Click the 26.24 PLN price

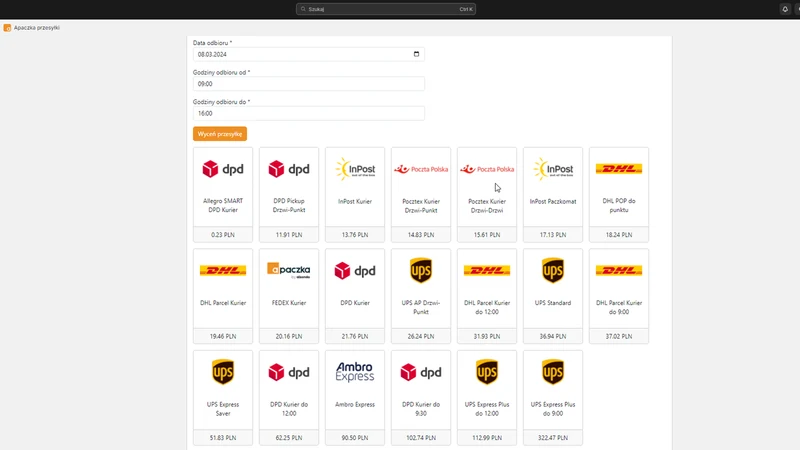(421, 336)
